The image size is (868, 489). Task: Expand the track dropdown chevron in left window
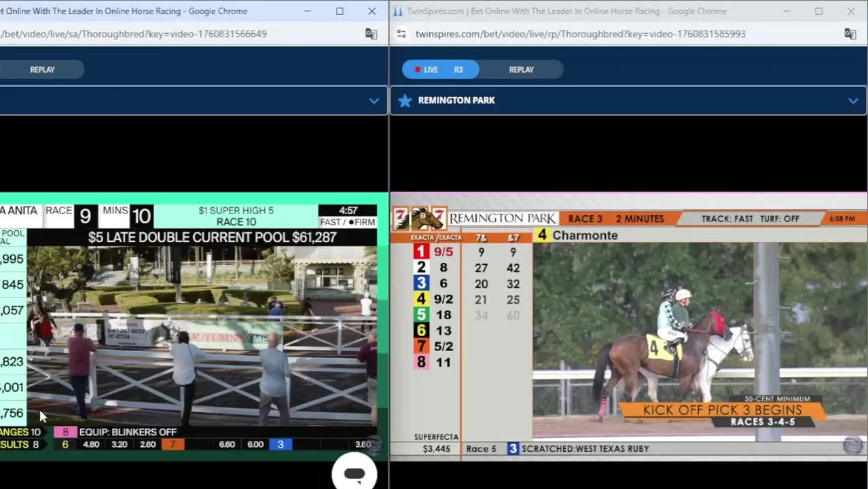[x=374, y=101]
